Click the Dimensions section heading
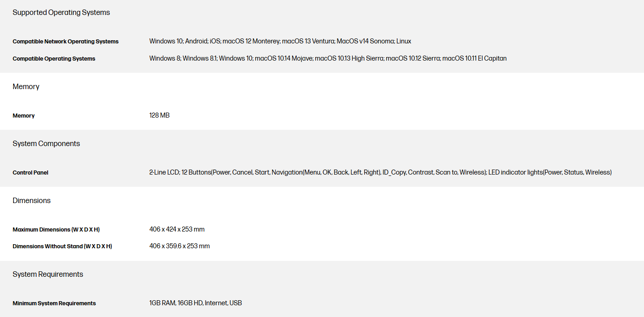The width and height of the screenshot is (644, 317). (32, 201)
